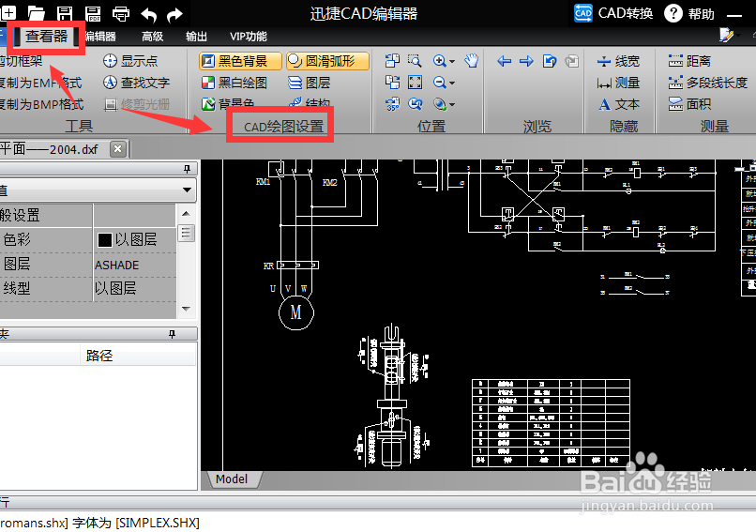The height and width of the screenshot is (532, 756).
Task: Redo the last action
Action: 174,15
